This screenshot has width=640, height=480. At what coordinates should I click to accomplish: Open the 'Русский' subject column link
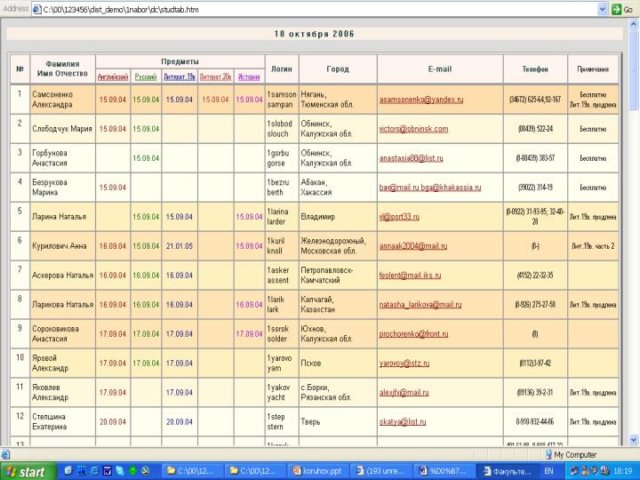click(x=146, y=76)
